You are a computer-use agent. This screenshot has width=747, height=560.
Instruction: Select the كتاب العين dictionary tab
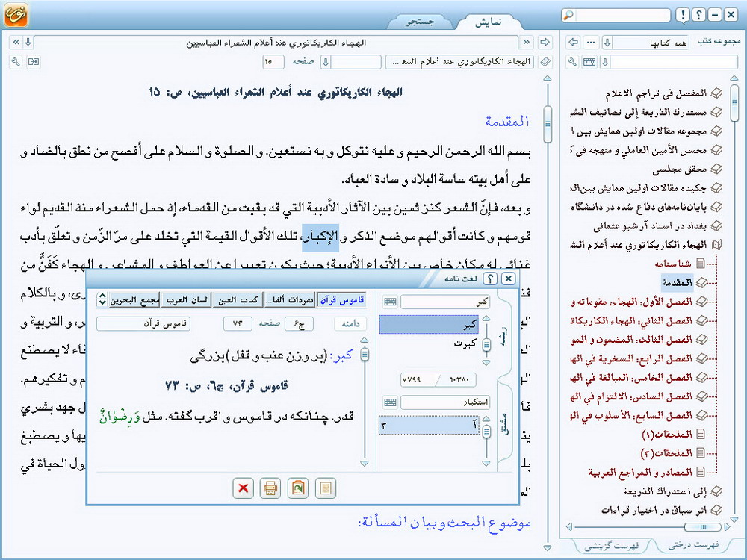point(238,299)
